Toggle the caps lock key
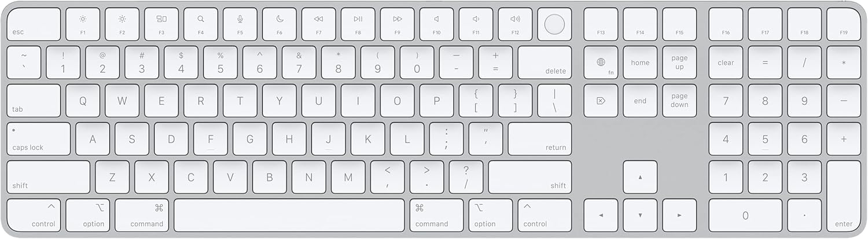This screenshot has width=868, height=239. [39, 139]
